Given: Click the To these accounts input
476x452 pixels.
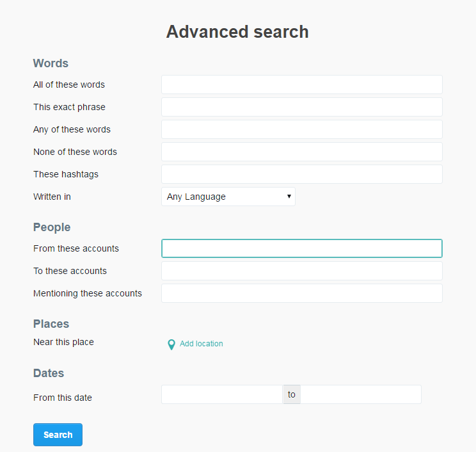Looking at the screenshot, I should 302,271.
